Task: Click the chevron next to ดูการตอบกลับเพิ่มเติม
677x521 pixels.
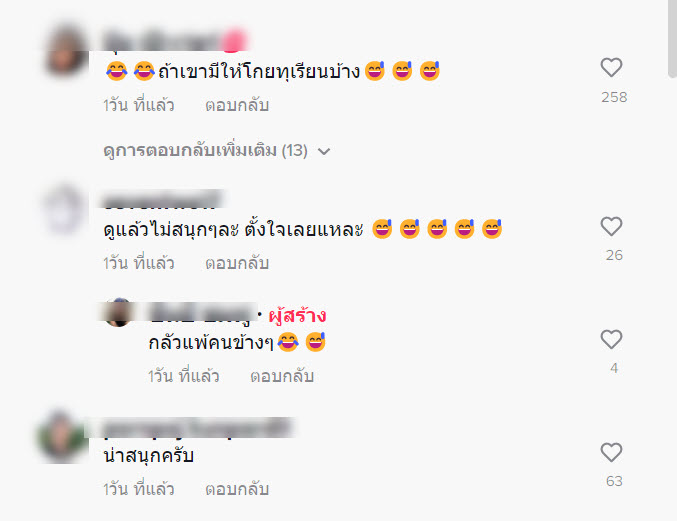Action: tap(324, 151)
